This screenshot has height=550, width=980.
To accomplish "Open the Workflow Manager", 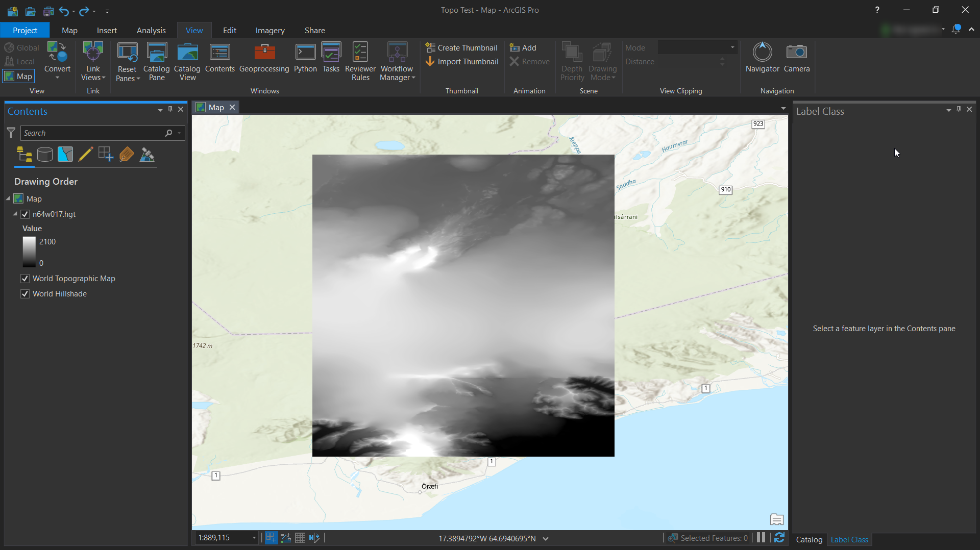I will [397, 61].
